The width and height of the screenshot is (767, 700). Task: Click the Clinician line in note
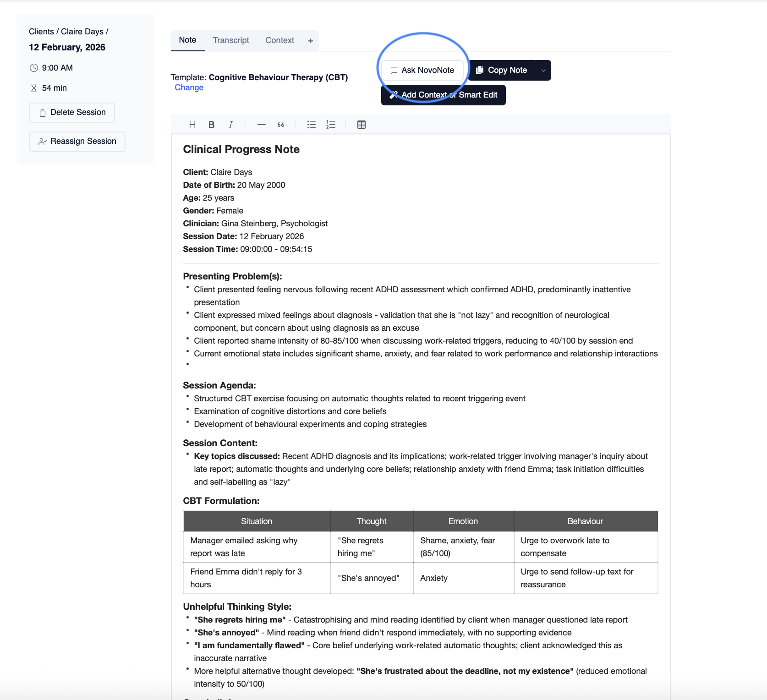(x=255, y=224)
